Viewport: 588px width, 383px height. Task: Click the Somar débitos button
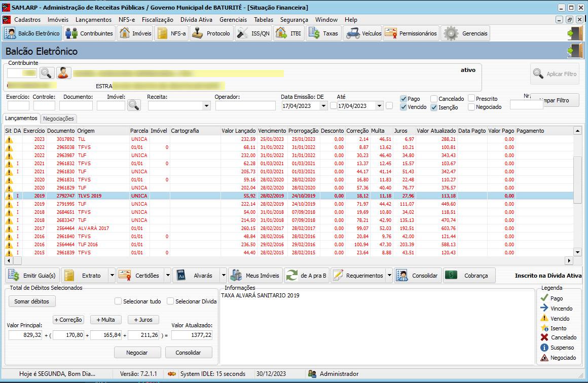pyautogui.click(x=32, y=301)
